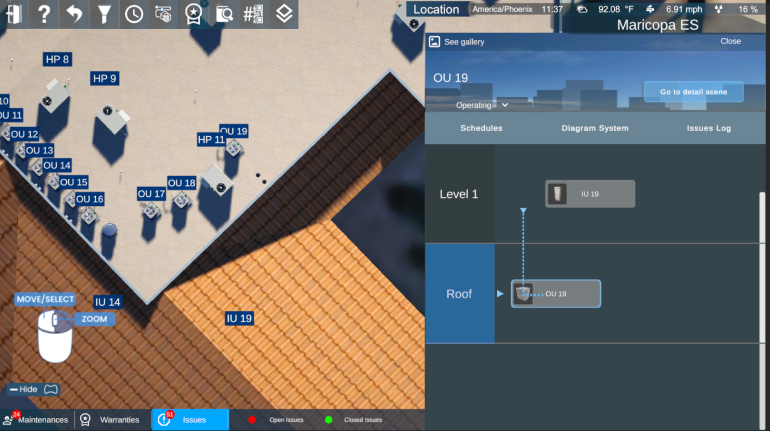The width and height of the screenshot is (770, 431).
Task: Click the See gallery link
Action: pyautogui.click(x=463, y=42)
